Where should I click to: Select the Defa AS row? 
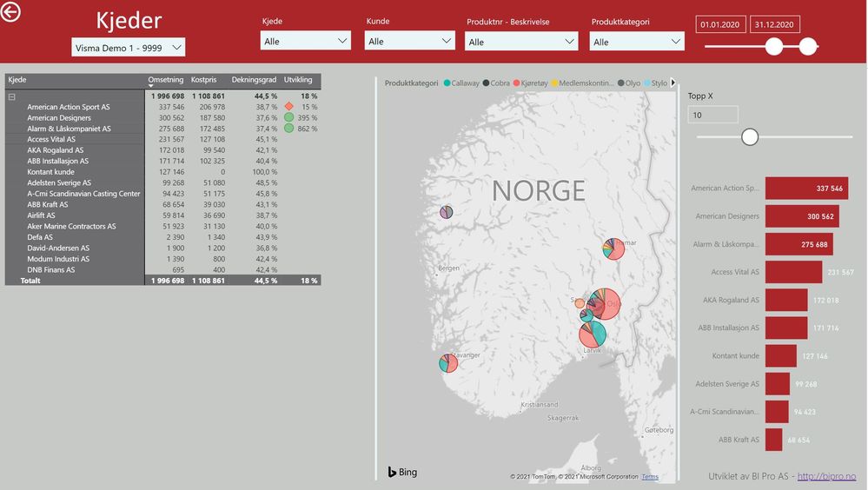(x=162, y=237)
